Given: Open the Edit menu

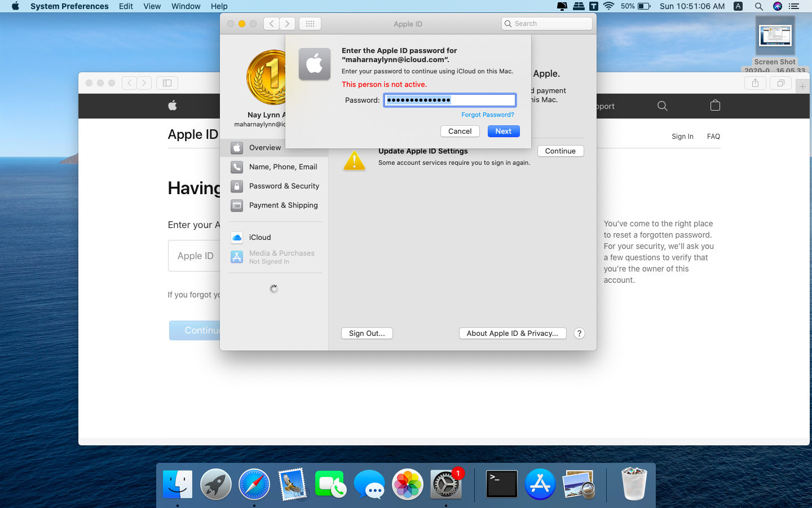Looking at the screenshot, I should [x=126, y=6].
